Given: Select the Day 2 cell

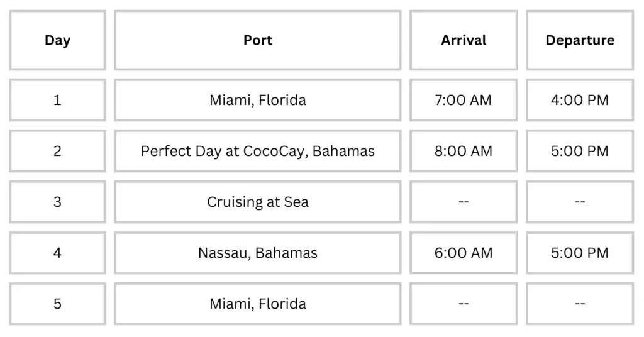Looking at the screenshot, I should pos(57,151).
